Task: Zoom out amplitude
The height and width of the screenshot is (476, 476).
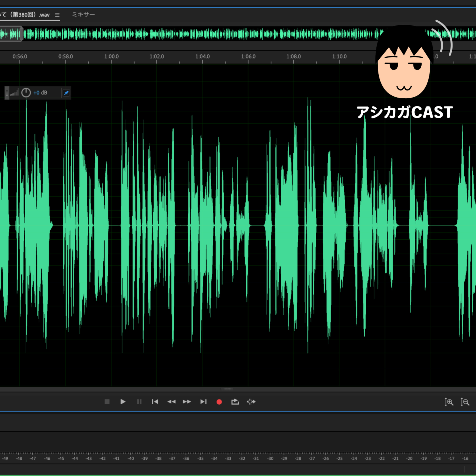Action: coord(465,402)
